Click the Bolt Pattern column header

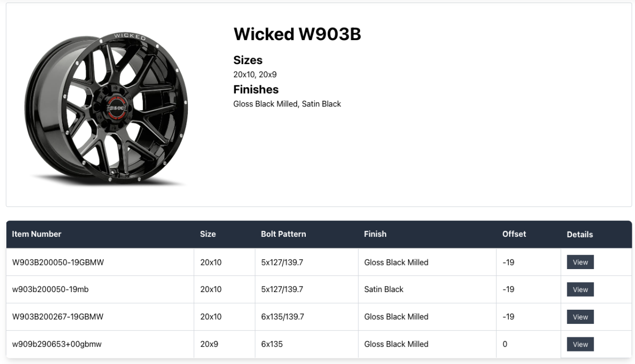(x=283, y=234)
